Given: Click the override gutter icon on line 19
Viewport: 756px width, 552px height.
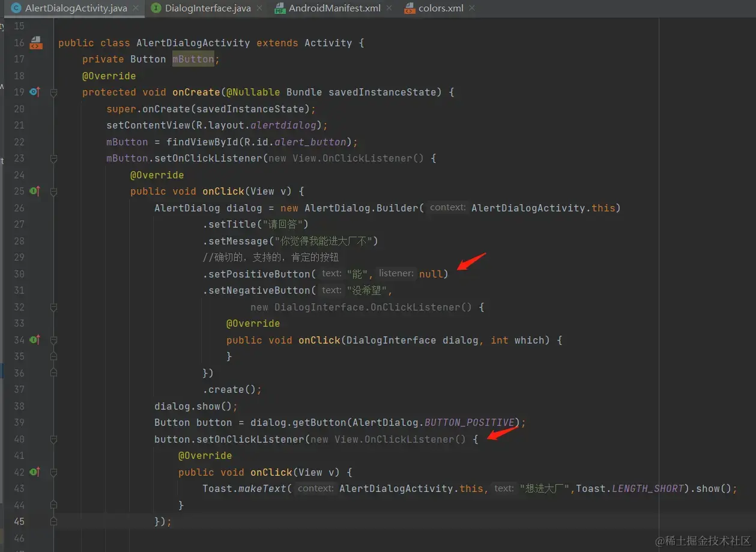Looking at the screenshot, I should [x=34, y=92].
